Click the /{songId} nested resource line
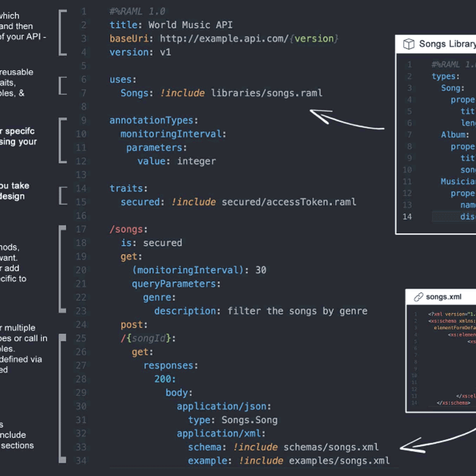476x476 pixels. [x=148, y=338]
